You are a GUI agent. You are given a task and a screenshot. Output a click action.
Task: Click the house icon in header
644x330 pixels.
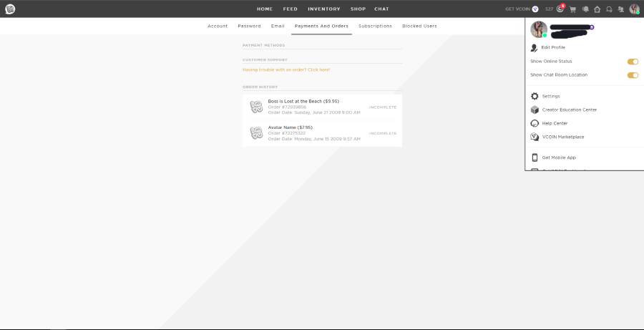tap(597, 9)
